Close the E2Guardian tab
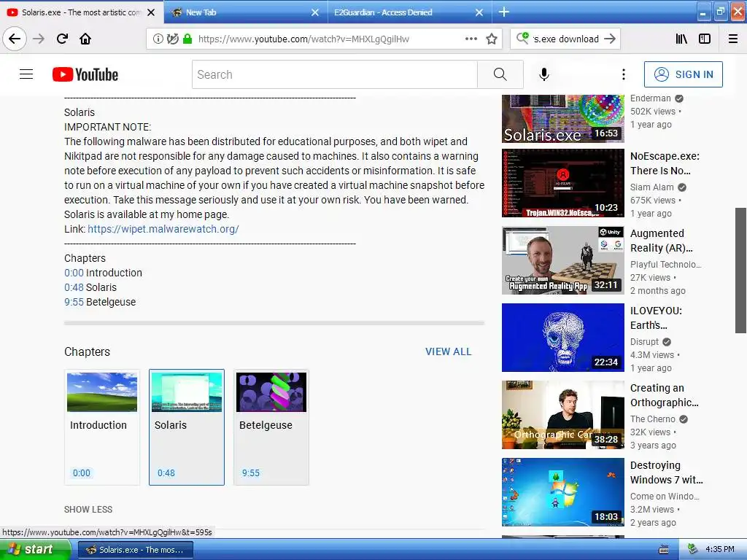The width and height of the screenshot is (747, 560). 479,12
